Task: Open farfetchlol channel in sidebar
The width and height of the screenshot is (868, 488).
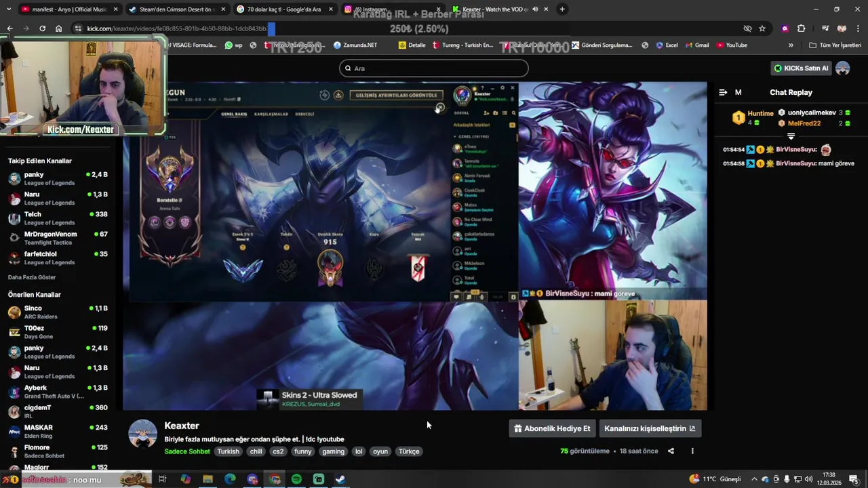Action: (x=58, y=258)
